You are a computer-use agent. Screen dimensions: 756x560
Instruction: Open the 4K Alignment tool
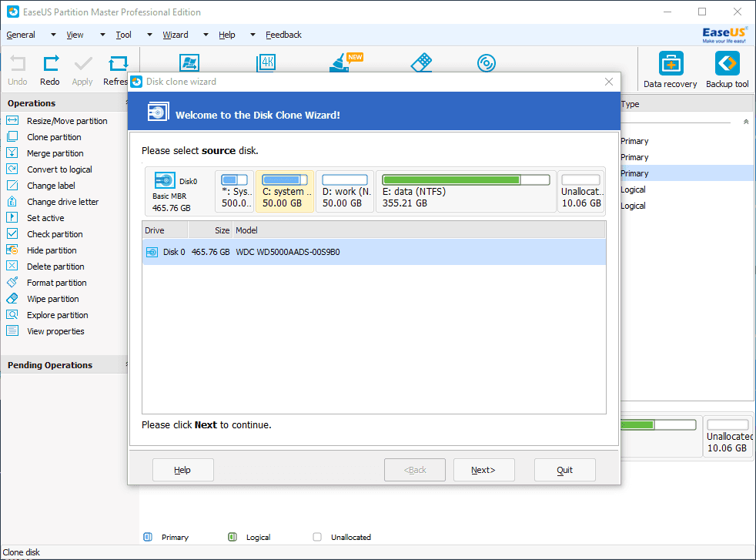[266, 63]
